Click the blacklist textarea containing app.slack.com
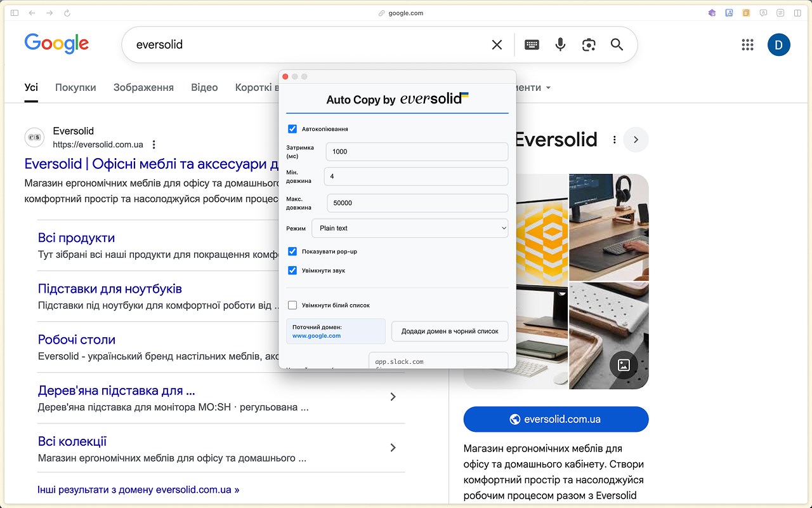Screen dimensions: 812x508 (x=438, y=361)
